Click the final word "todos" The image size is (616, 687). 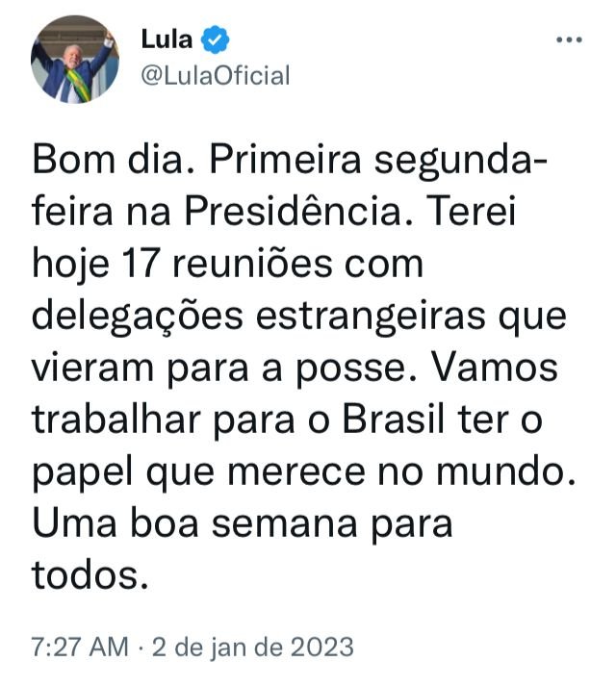tap(90, 574)
